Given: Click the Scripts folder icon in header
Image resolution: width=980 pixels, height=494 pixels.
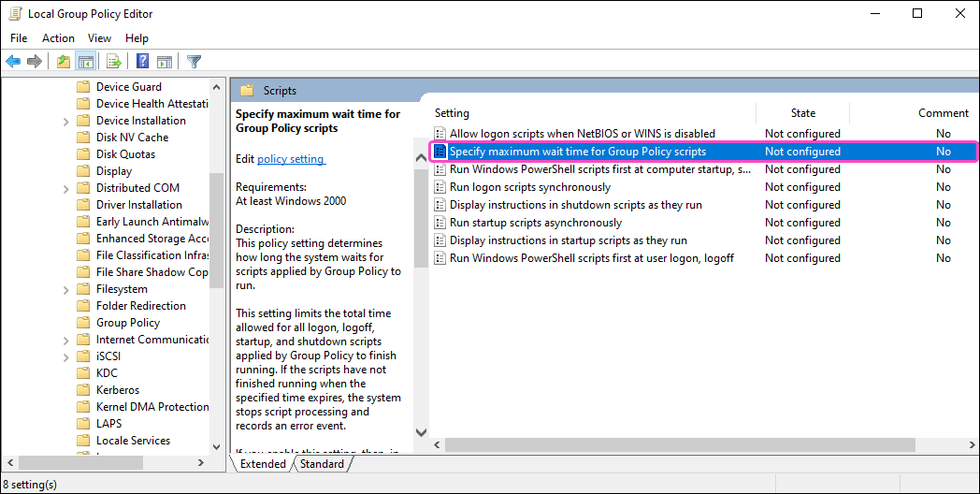Looking at the screenshot, I should [247, 91].
